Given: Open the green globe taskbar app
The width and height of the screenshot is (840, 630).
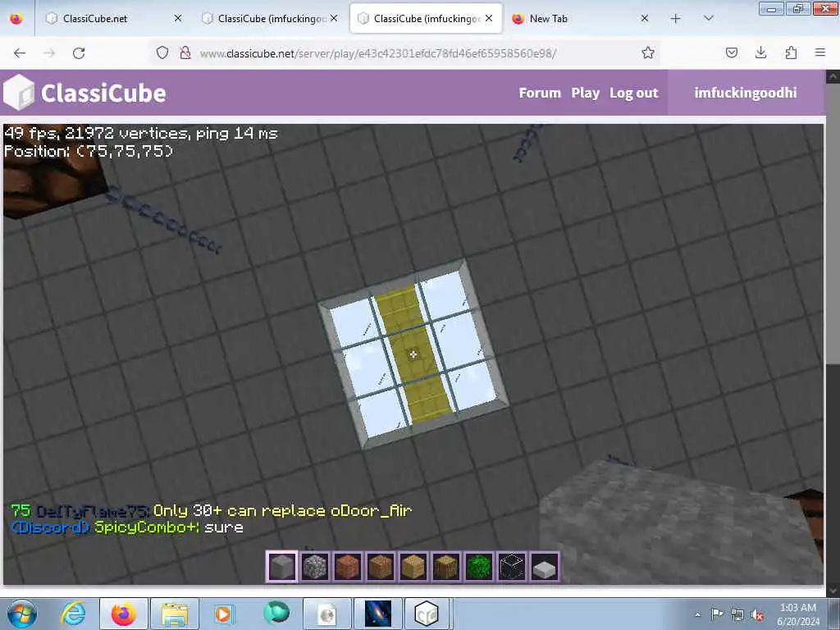Looking at the screenshot, I should tap(276, 614).
